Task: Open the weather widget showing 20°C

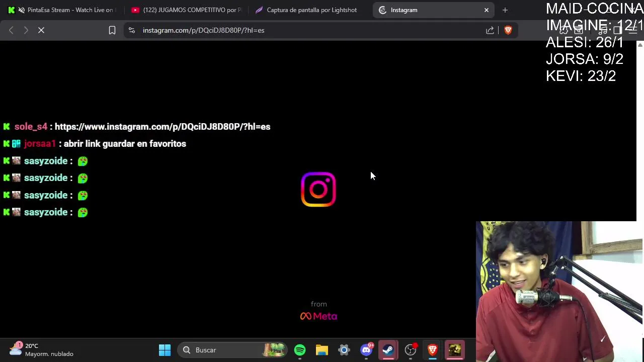Action: coord(42,350)
